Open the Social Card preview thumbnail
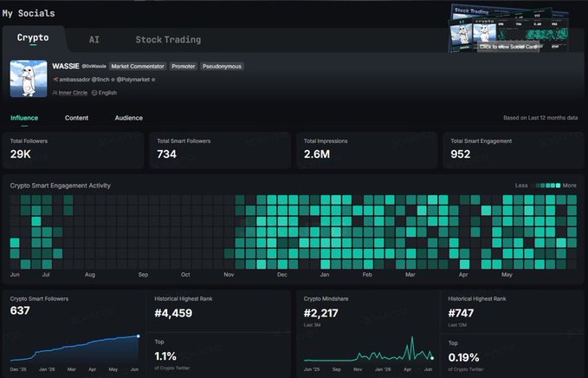Viewport: 588px width, 378px height. (x=508, y=29)
